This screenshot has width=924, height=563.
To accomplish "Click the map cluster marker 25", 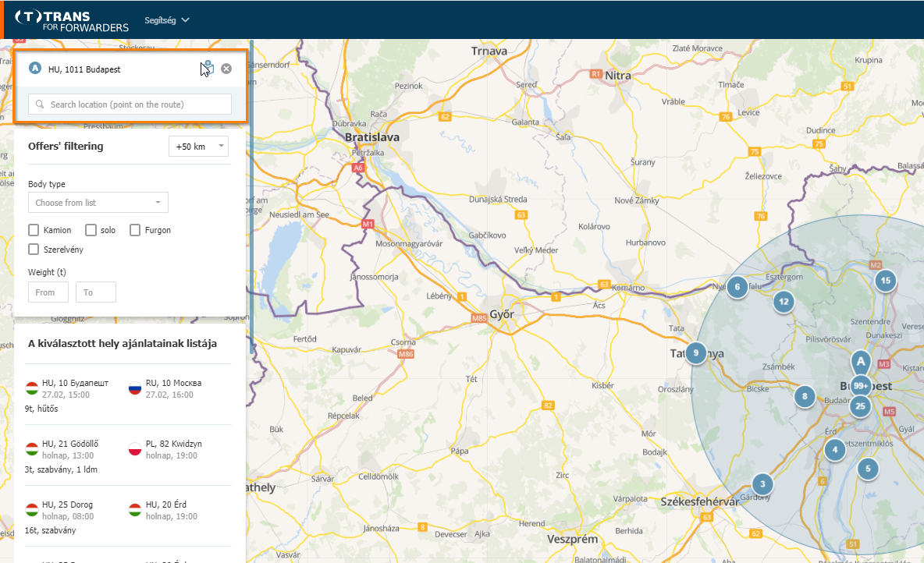I will pyautogui.click(x=860, y=405).
